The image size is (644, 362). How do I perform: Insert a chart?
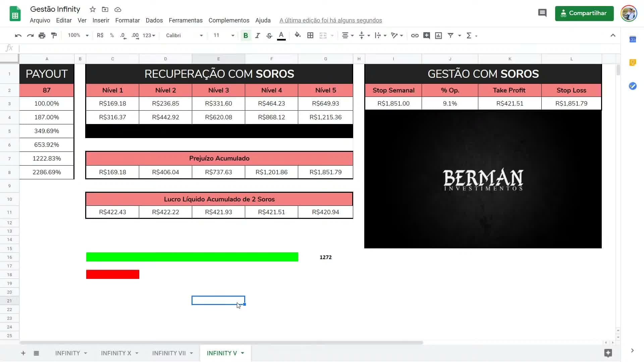point(438,36)
